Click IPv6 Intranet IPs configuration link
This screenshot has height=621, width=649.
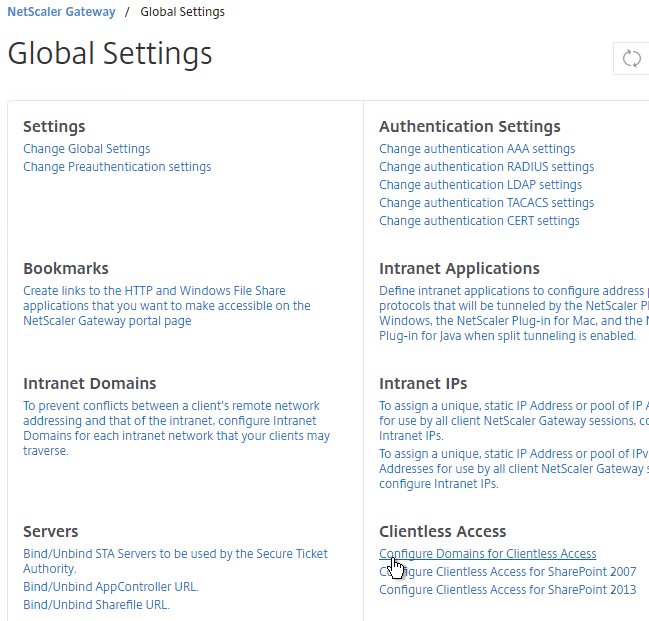[514, 469]
